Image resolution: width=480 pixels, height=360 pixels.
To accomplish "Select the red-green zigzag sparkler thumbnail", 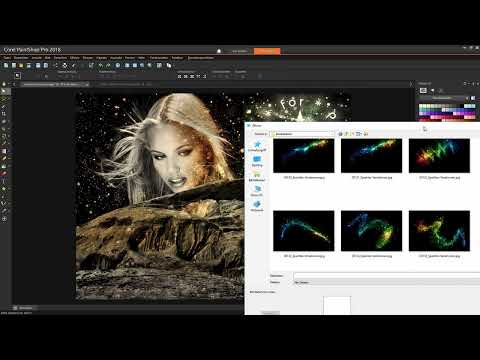I will click(x=439, y=156).
